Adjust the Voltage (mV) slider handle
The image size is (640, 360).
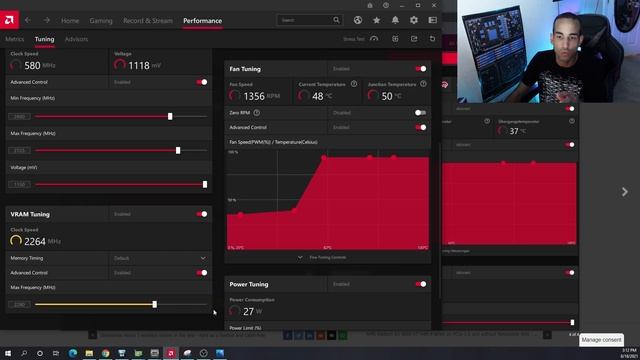205,184
